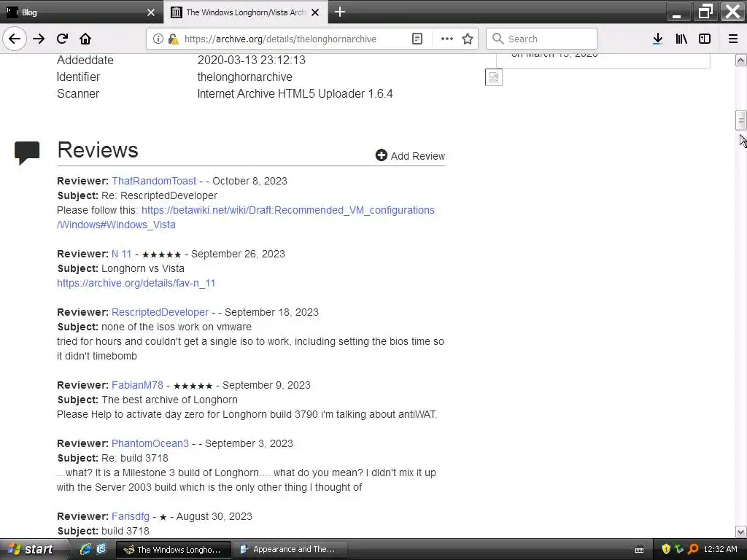Click the page scrollbar down arrow
Viewport: 747px width, 560px height.
click(x=740, y=532)
